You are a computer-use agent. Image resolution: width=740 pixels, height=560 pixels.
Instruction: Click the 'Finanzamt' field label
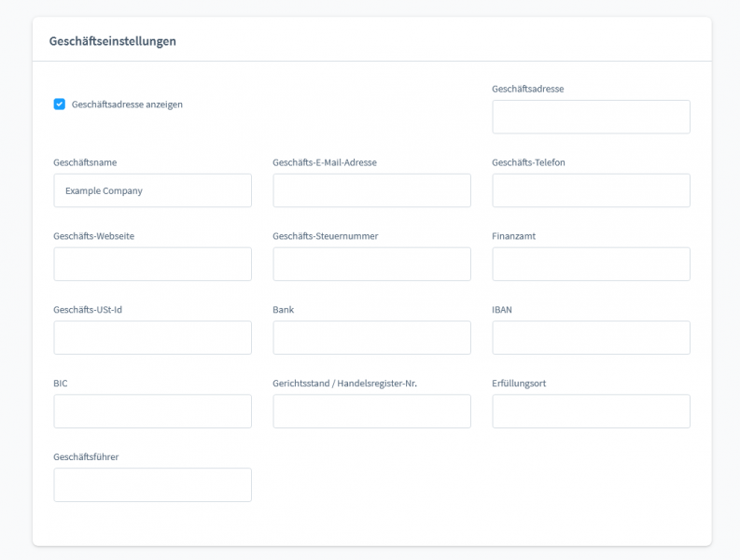pyautogui.click(x=514, y=236)
